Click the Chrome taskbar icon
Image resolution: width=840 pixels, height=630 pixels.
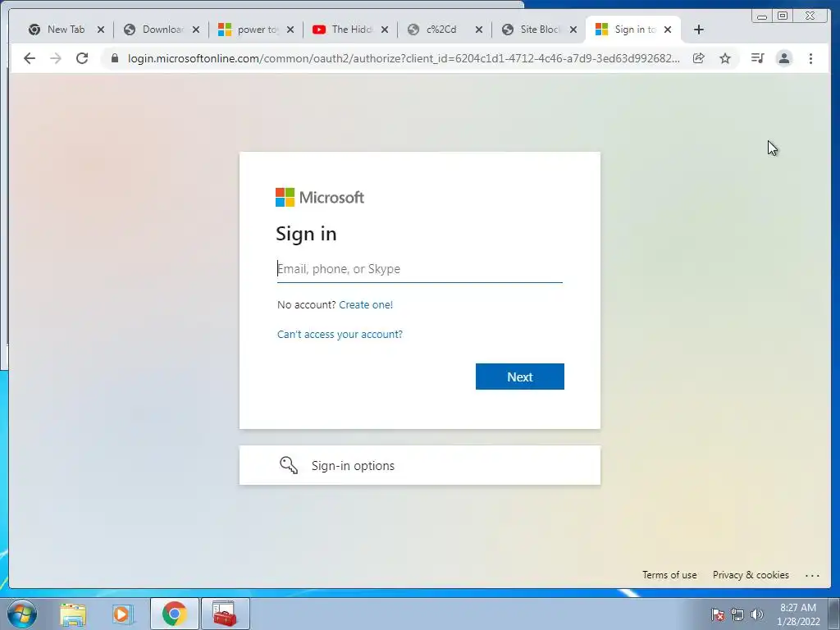174,614
